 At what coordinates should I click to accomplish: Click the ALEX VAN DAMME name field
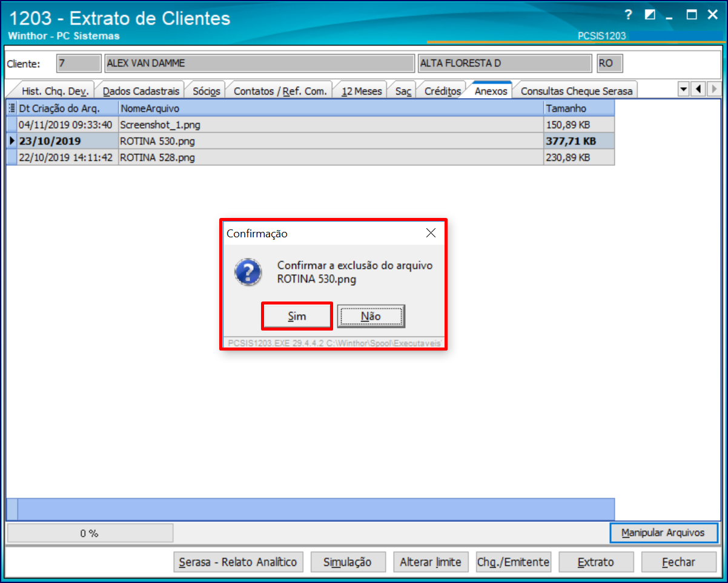(259, 64)
